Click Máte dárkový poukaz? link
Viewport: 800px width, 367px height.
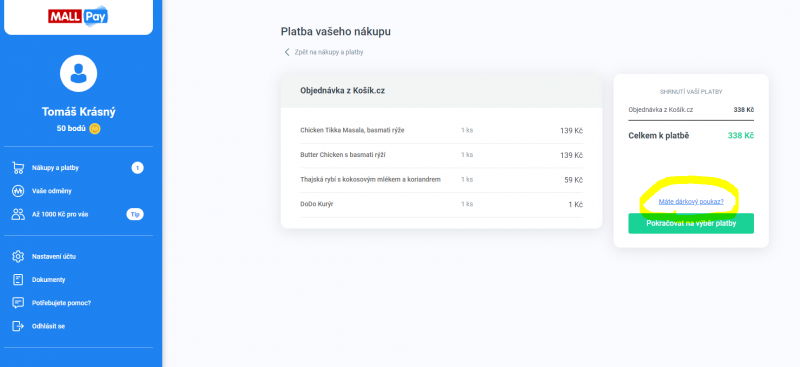pyautogui.click(x=691, y=202)
